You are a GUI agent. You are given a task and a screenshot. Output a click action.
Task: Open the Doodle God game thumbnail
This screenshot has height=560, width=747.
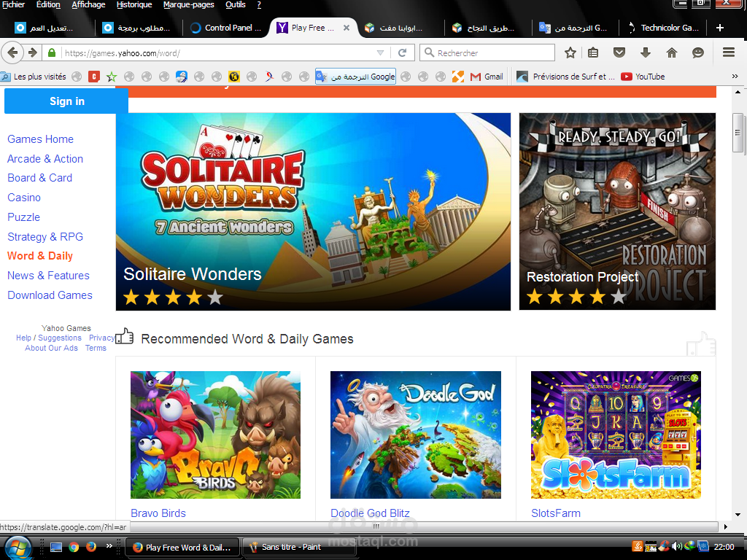pos(416,435)
